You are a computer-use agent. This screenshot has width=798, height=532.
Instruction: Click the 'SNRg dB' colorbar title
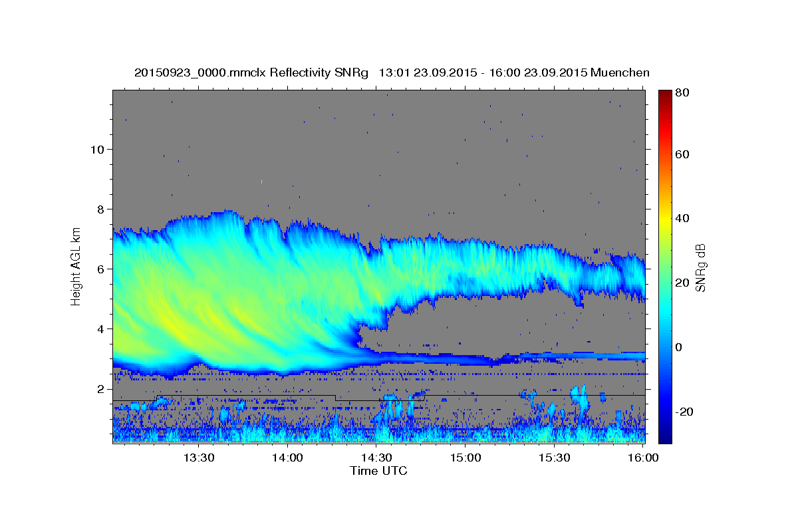(700, 267)
